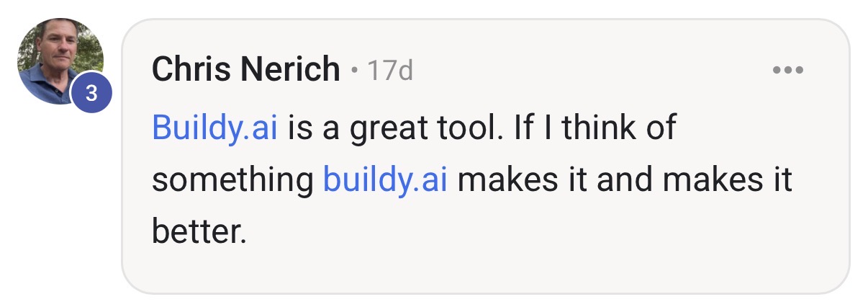
Task: Click the surname "Nerich"
Action: 291,70
